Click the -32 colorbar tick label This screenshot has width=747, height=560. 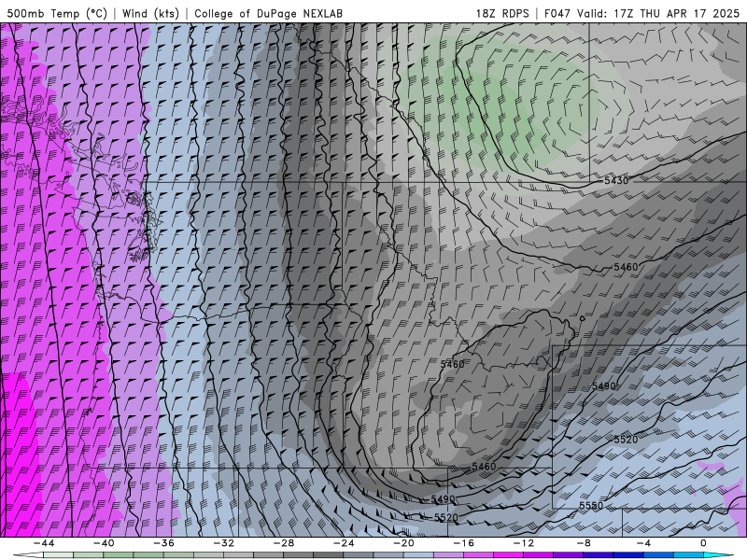(x=223, y=543)
